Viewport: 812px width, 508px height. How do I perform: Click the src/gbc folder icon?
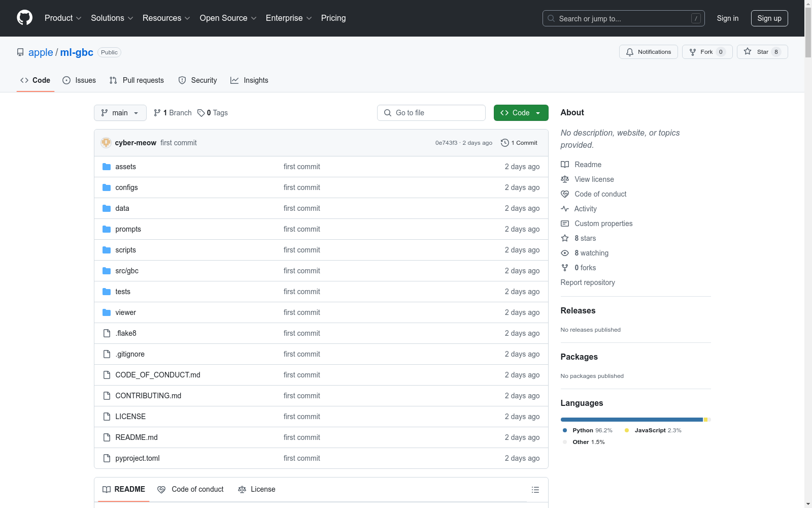[x=107, y=271]
